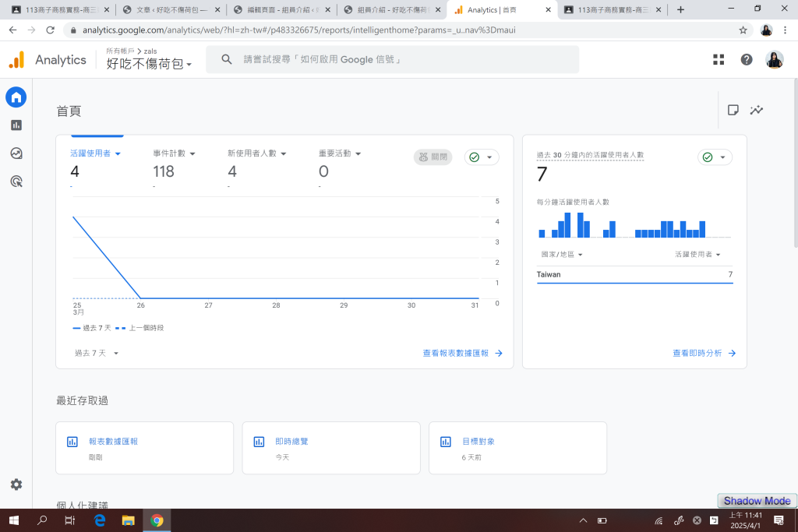Open the Home icon in left sidebar
The width and height of the screenshot is (798, 532).
pyautogui.click(x=16, y=97)
